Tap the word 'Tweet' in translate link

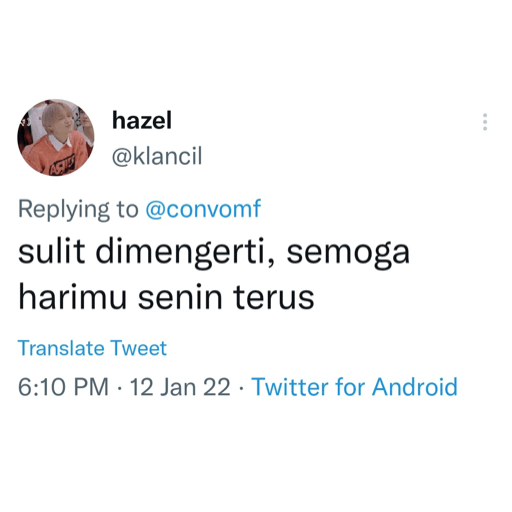(138, 348)
